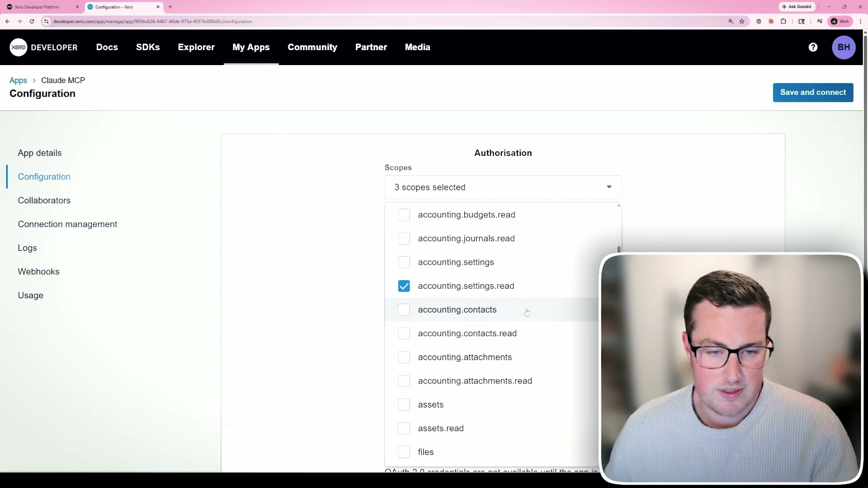Click the browser address bar URL
The height and width of the screenshot is (488, 868).
tap(152, 21)
